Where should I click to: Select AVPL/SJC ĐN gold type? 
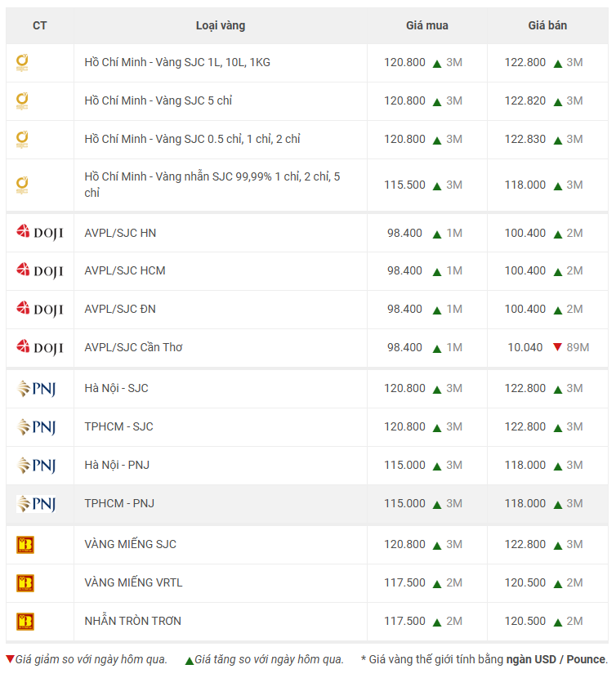(x=120, y=309)
